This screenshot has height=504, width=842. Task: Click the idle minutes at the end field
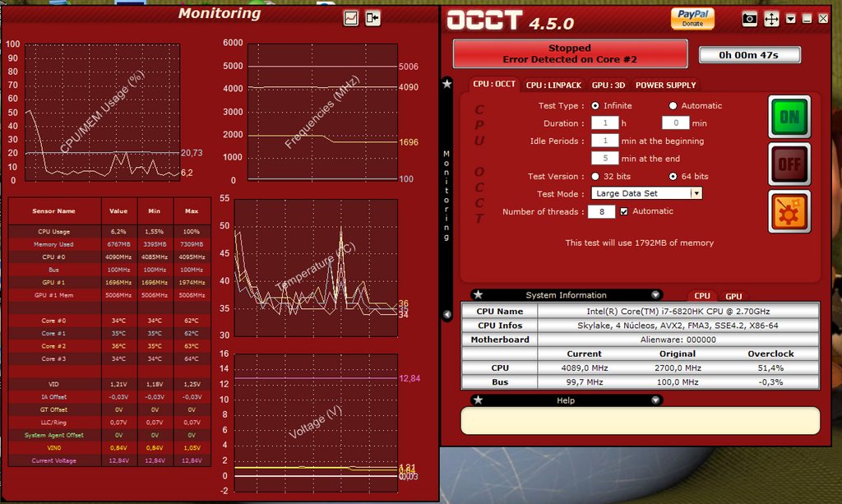tap(604, 159)
